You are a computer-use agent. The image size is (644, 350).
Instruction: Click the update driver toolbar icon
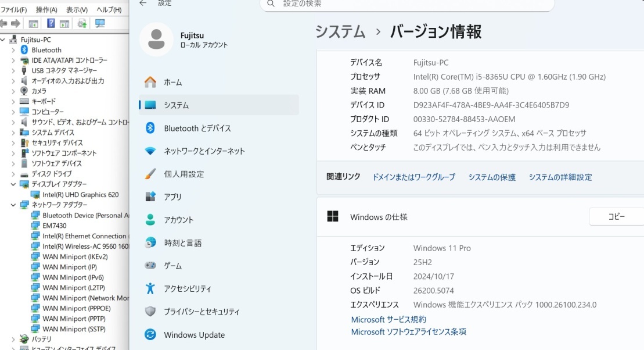click(x=82, y=24)
